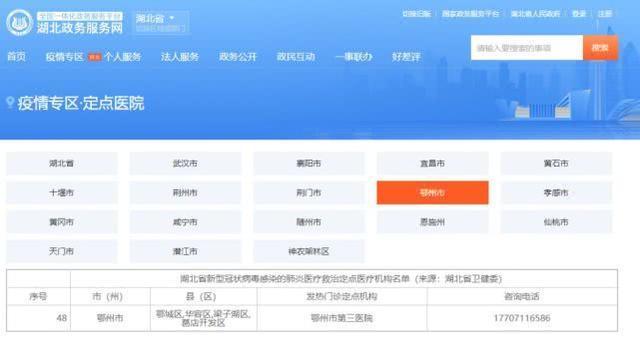The height and width of the screenshot is (360, 640).
Task: Open the 湖北省人民政府 link
Action: pyautogui.click(x=536, y=14)
